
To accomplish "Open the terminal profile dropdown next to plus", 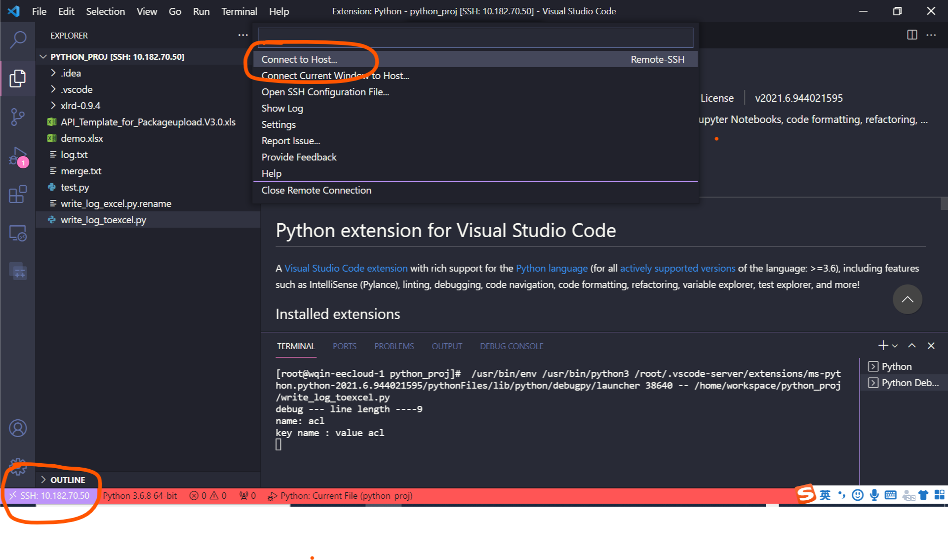I will coord(894,345).
